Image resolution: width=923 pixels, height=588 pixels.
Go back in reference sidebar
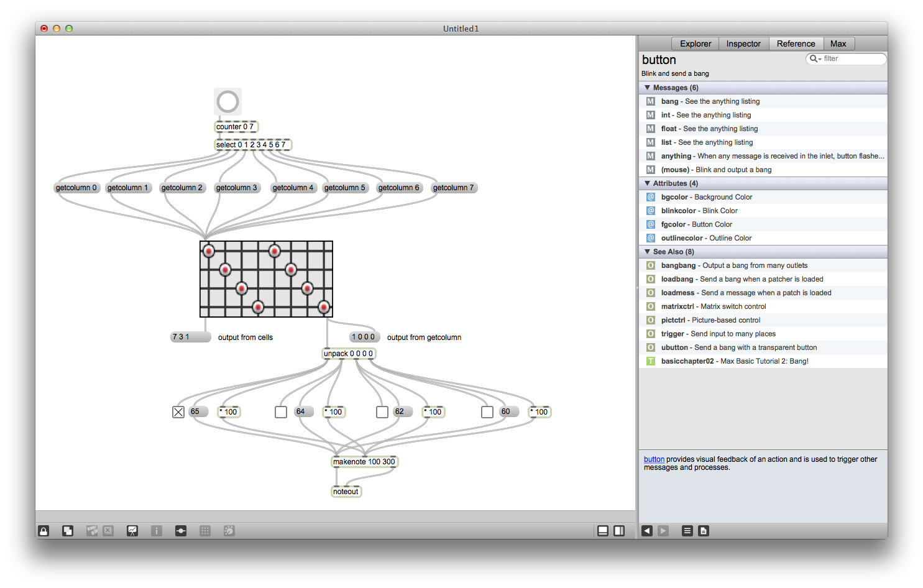pyautogui.click(x=647, y=531)
